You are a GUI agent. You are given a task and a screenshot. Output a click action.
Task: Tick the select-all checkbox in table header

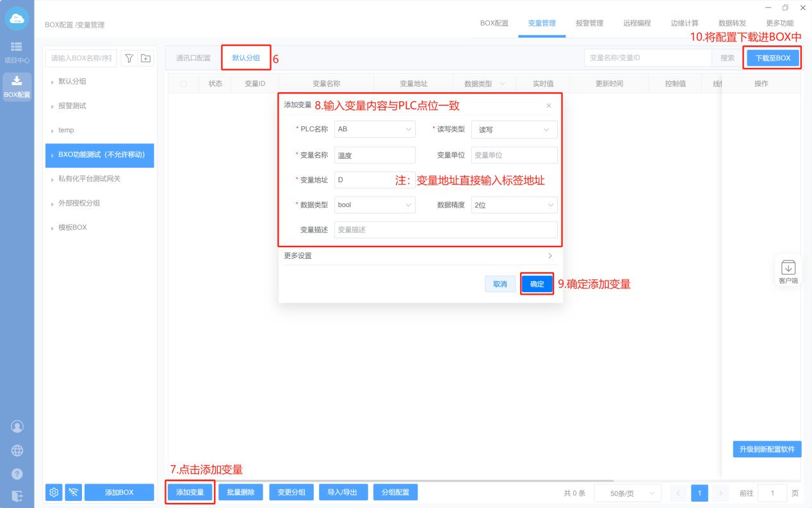[184, 84]
